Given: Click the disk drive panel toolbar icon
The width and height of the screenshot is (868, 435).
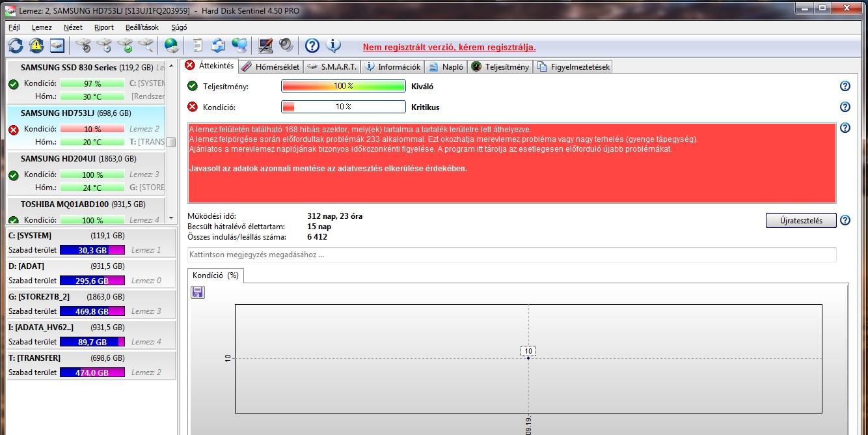Looking at the screenshot, I should [x=57, y=46].
